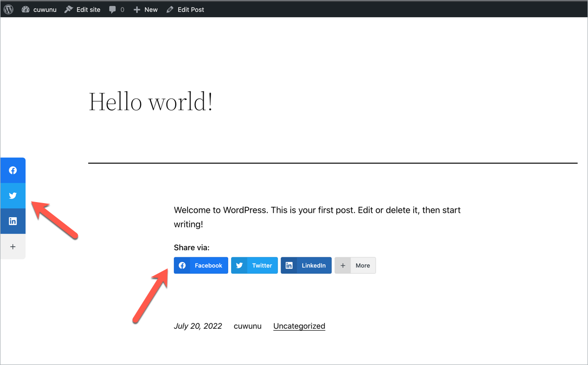Viewport: 588px width, 365px height.
Task: Click New in the admin bar
Action: pos(145,9)
